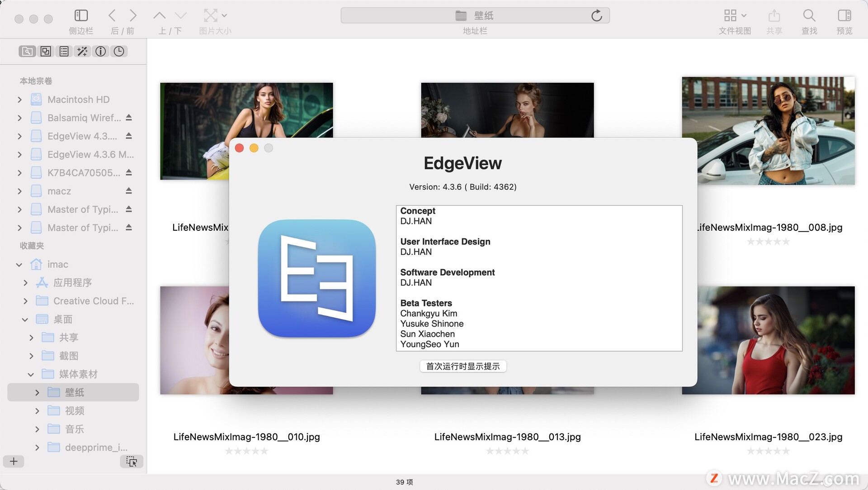Toggle the 预览 preview panel icon
Viewport: 868px width, 490px height.
pyautogui.click(x=844, y=15)
